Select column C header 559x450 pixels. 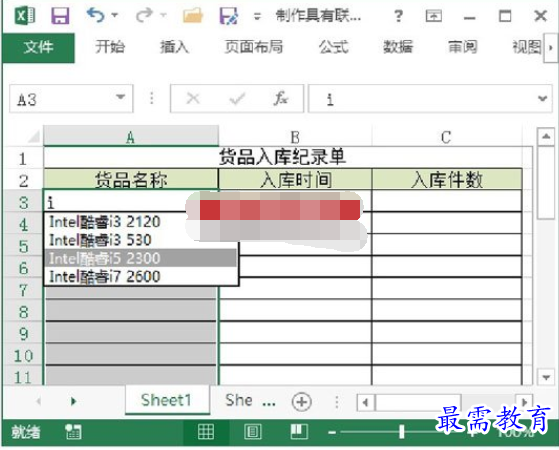tap(446, 136)
